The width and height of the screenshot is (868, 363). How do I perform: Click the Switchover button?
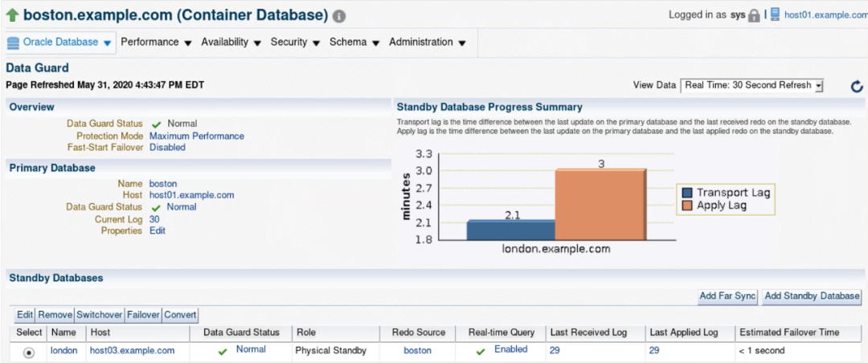click(x=100, y=315)
